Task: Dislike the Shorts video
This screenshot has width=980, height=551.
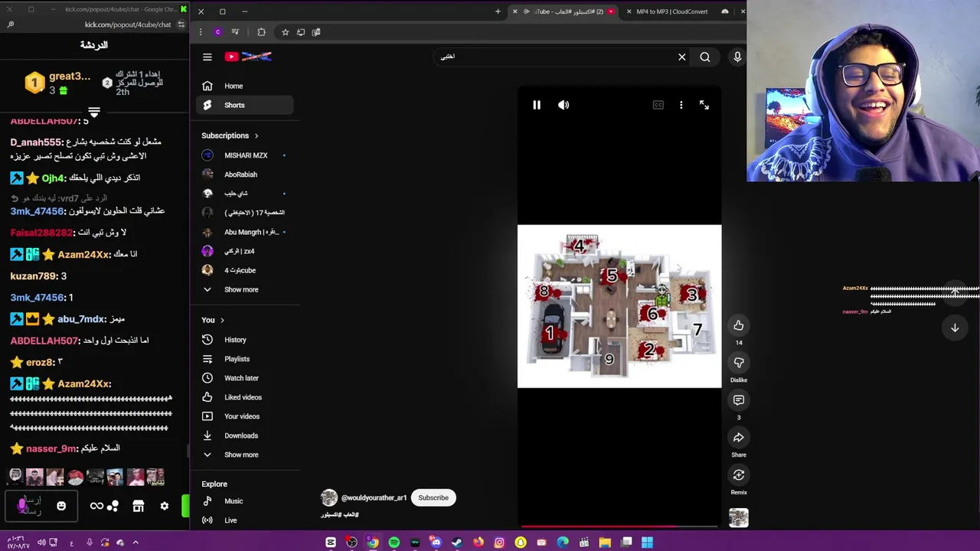Action: point(739,363)
